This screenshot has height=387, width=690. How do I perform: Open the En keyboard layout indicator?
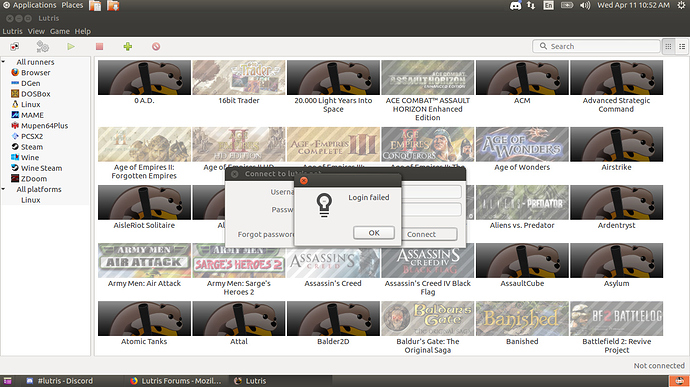(548, 5)
